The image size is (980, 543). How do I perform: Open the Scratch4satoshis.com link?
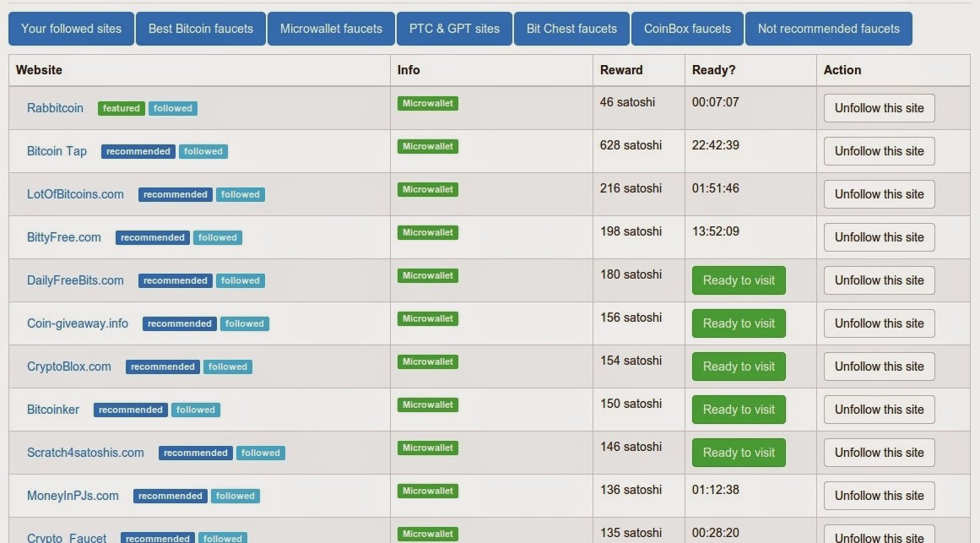click(85, 453)
